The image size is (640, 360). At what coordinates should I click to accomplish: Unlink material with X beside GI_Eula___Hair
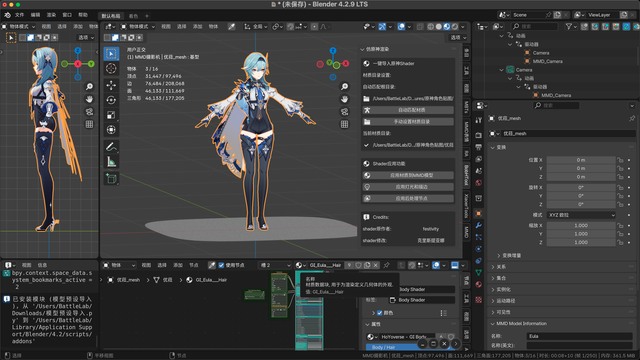pos(376,265)
